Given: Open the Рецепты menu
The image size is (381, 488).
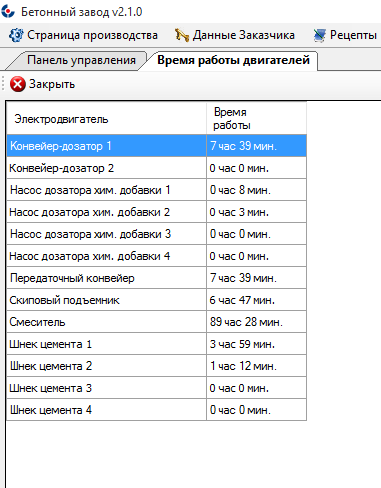Looking at the screenshot, I should point(345,35).
